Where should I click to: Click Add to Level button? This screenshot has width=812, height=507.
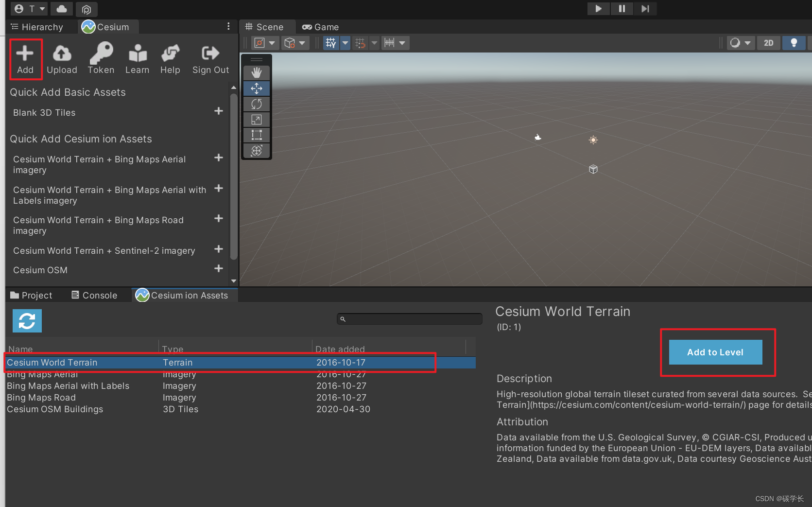pos(715,352)
